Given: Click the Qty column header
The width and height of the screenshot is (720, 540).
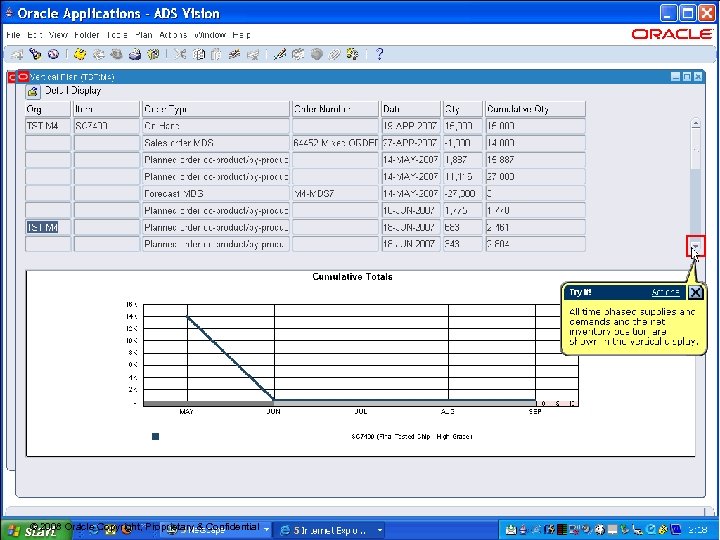Looking at the screenshot, I should pyautogui.click(x=463, y=109).
